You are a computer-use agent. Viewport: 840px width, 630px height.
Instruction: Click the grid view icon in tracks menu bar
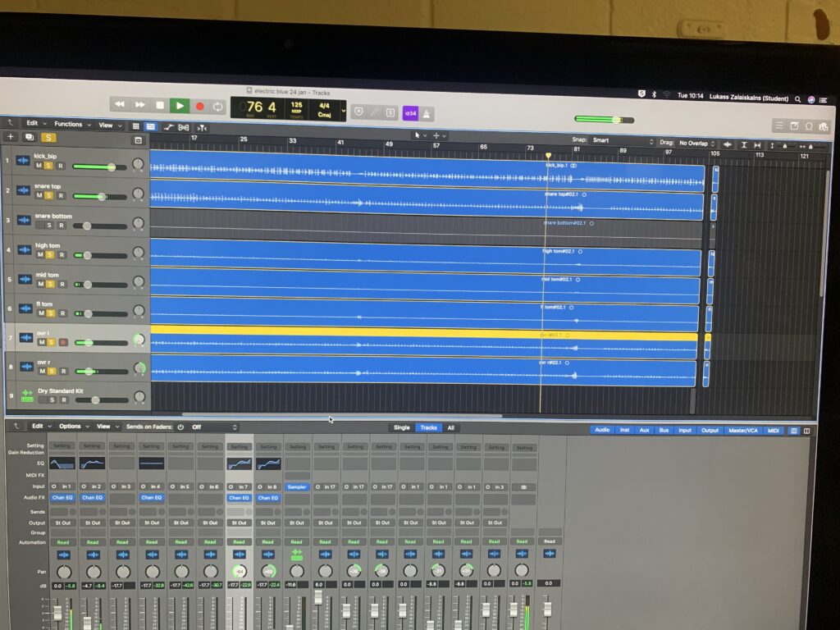(x=136, y=126)
